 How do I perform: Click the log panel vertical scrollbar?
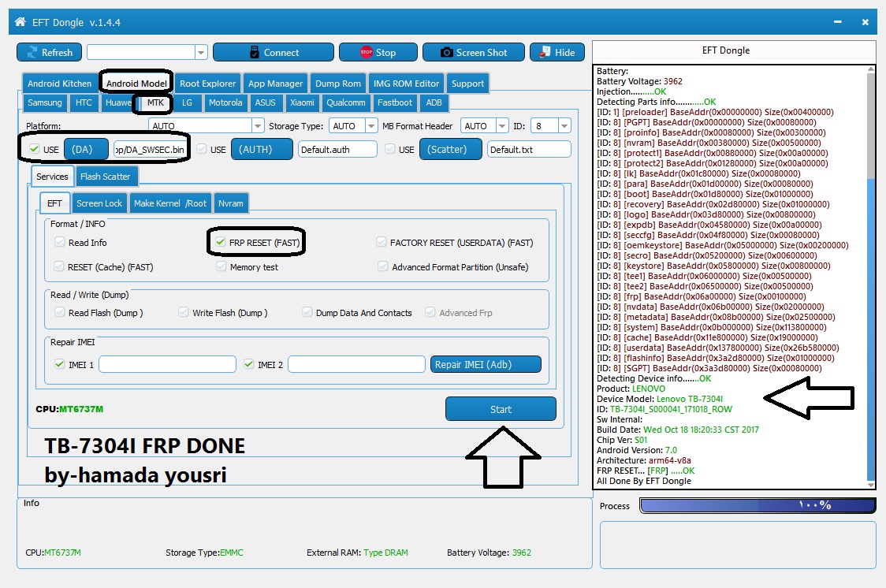[x=871, y=277]
